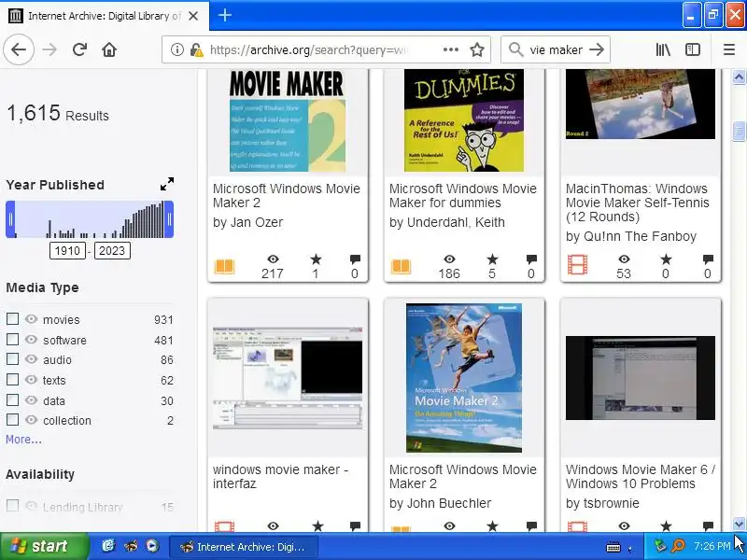Check the movies media type checkbox
The height and width of the screenshot is (560, 747).
point(12,318)
